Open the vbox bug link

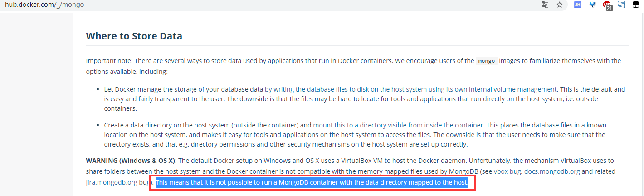click(507, 171)
